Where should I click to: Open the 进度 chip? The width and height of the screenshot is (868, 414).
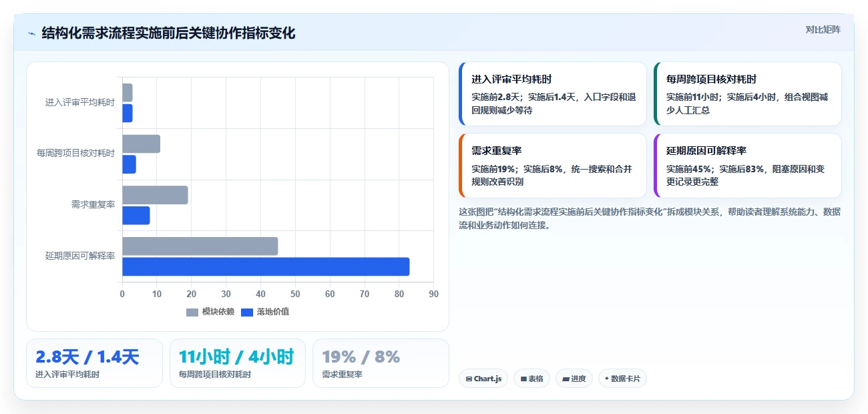574,379
